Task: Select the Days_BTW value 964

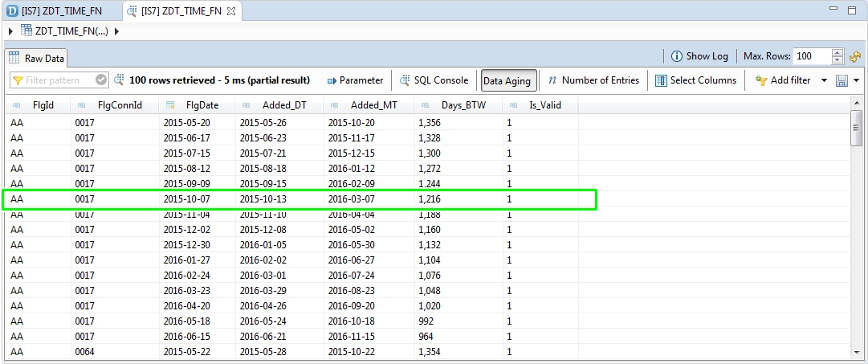Action: coord(426,337)
